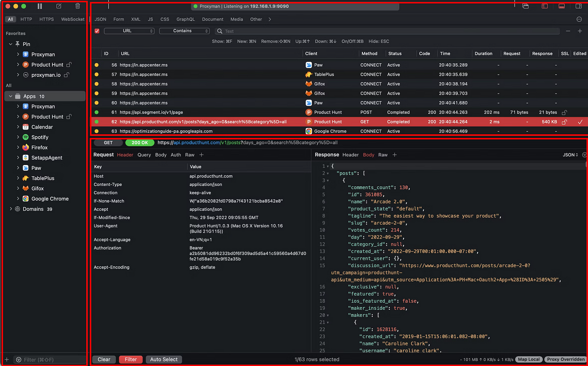Image resolution: width=588 pixels, height=366 pixels.
Task: Click the SSL lock icon on row 62
Action: point(564,122)
